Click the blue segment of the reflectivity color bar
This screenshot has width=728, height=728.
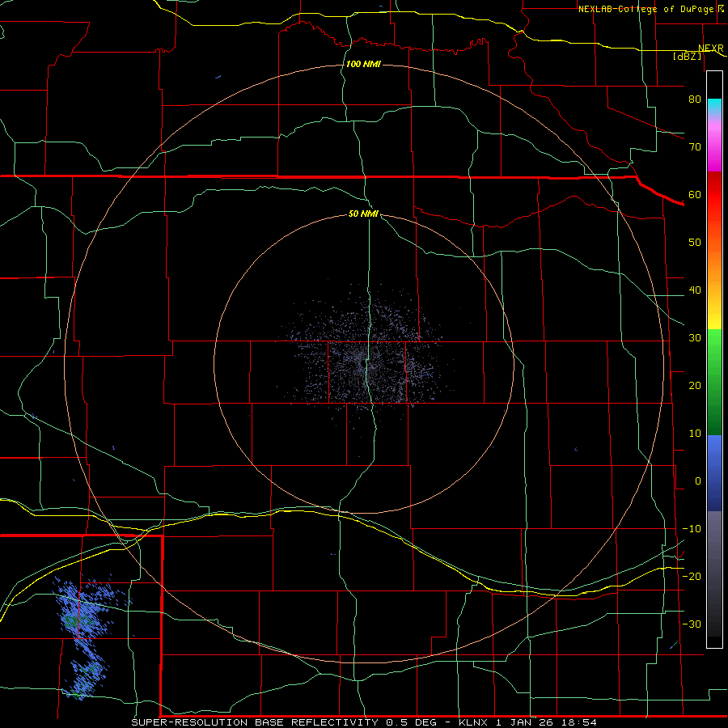(714, 473)
